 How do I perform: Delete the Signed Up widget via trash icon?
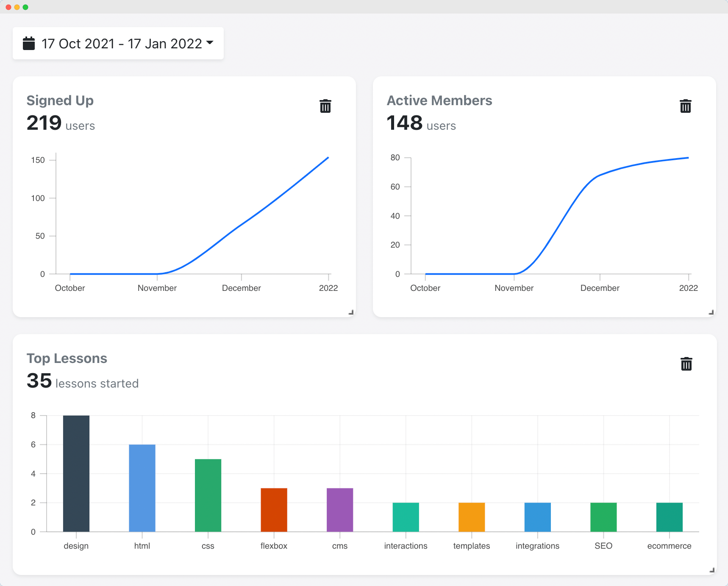(325, 106)
